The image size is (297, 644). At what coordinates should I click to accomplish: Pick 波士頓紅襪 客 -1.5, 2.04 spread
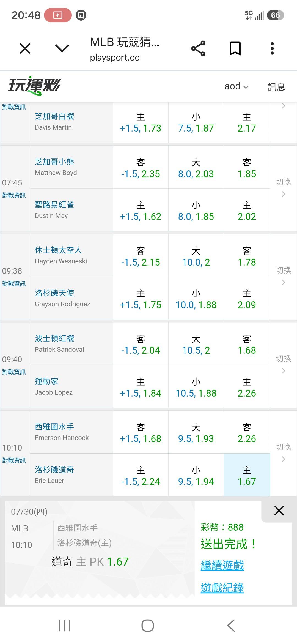coord(141,344)
